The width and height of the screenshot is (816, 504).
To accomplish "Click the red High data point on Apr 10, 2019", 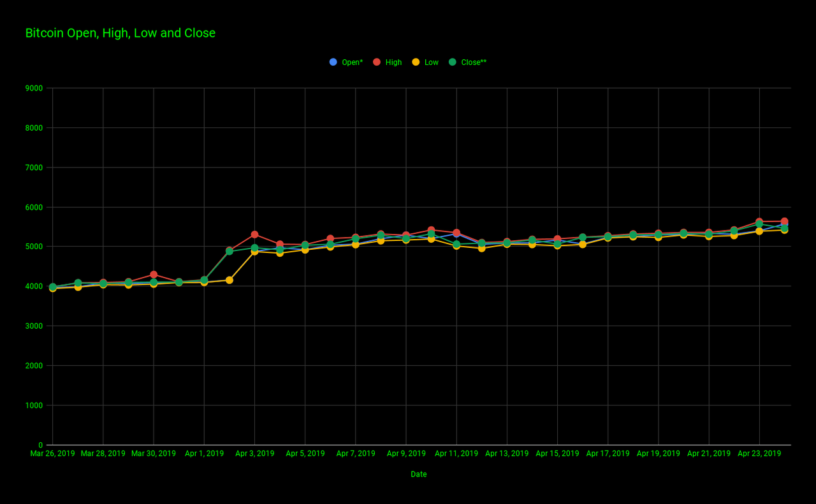I will point(431,230).
